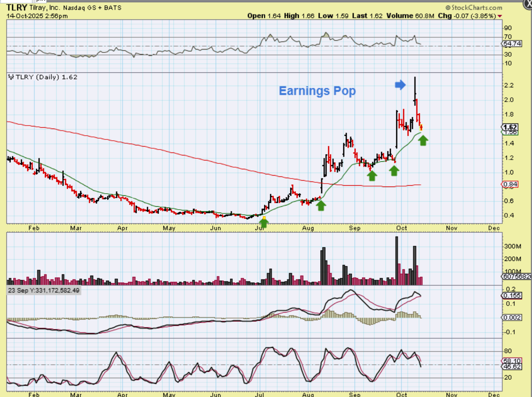Open the StockCharts.com copyright link

(x=474, y=8)
